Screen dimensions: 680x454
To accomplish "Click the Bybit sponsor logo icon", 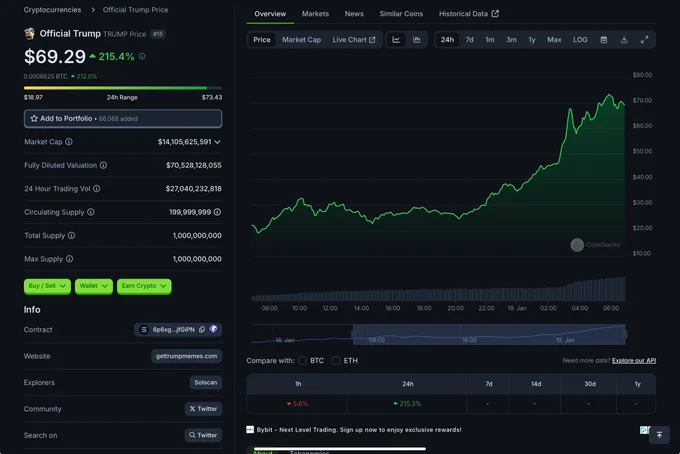I will 250,429.
